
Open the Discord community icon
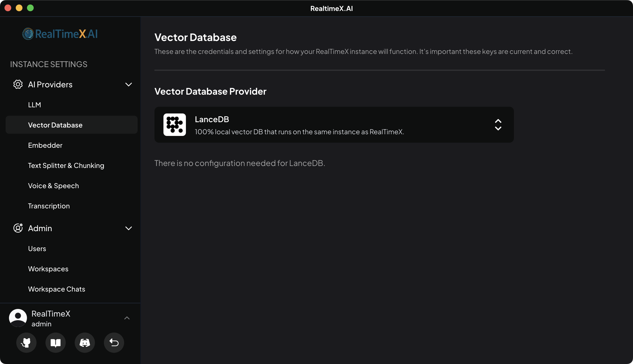coord(85,343)
